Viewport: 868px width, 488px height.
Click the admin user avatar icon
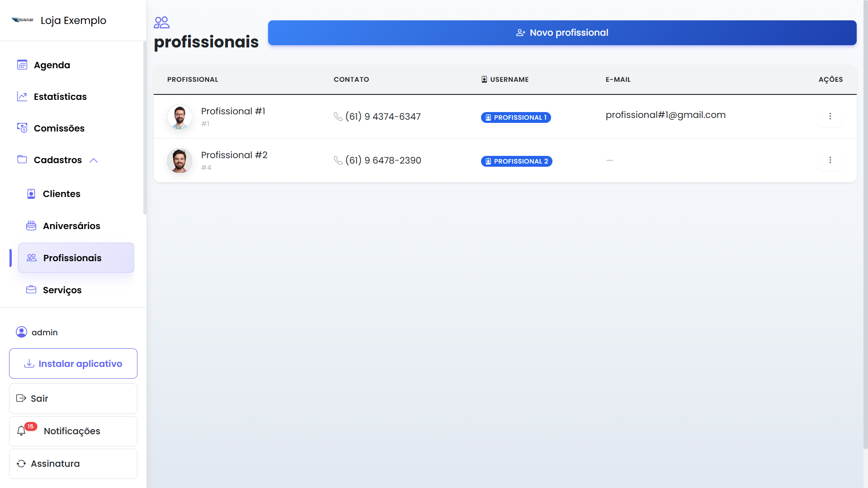[x=21, y=332]
